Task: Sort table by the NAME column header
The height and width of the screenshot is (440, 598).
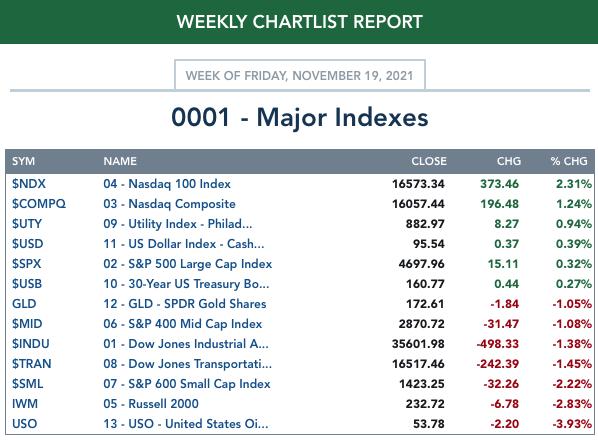Action: [120, 161]
